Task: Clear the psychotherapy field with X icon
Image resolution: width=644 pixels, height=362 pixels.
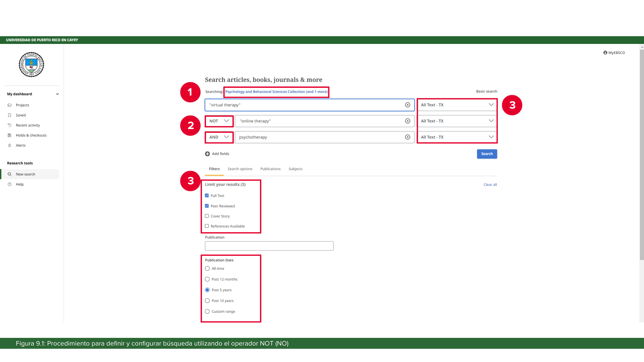Action: tap(408, 137)
